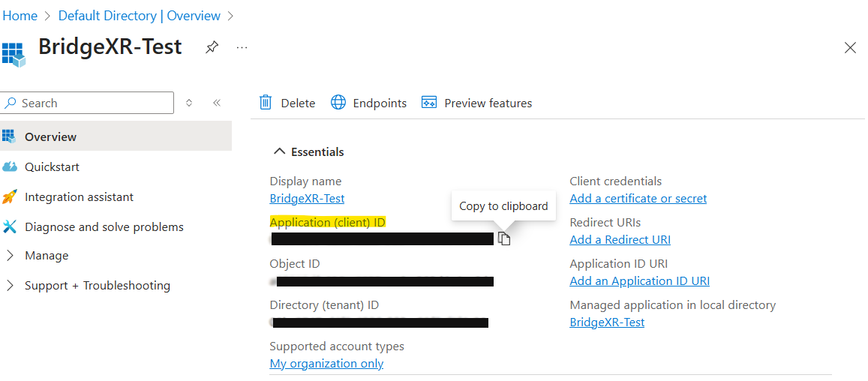Viewport: 868px width, 381px height.
Task: Click the Home breadcrumb link
Action: [20, 16]
